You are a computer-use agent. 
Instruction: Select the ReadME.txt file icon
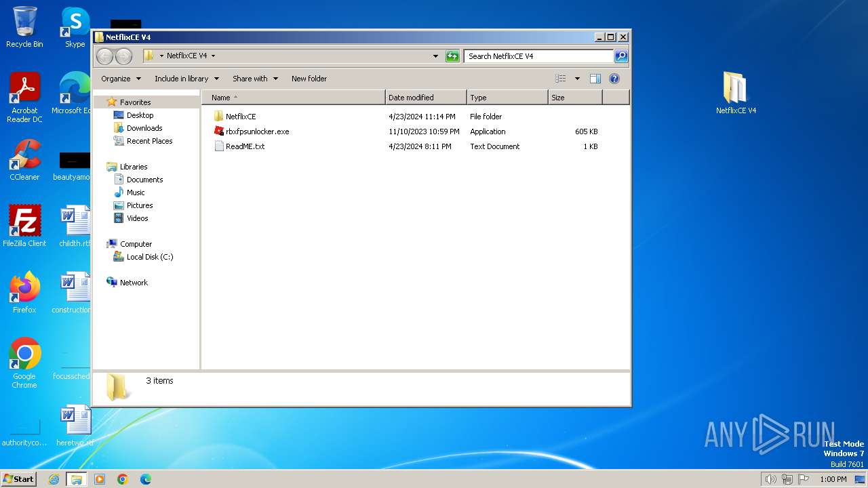(218, 146)
